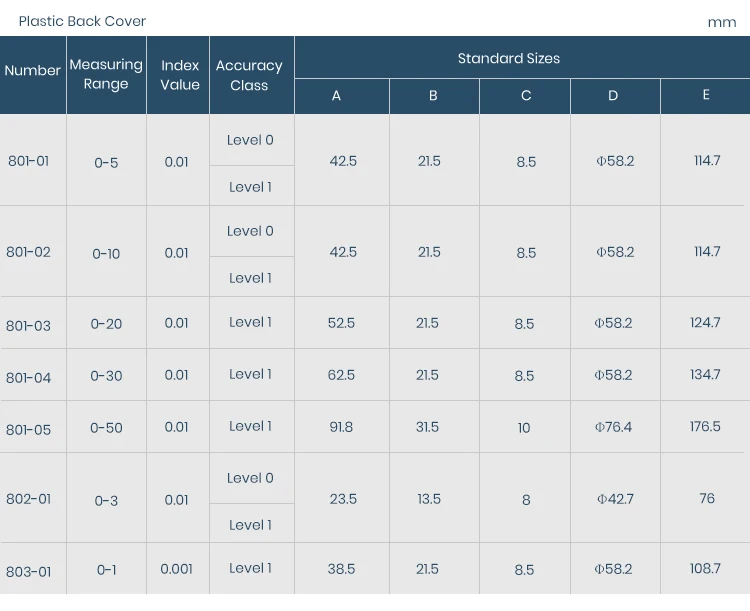Click the Φ42.7 cell in column D
The height and width of the screenshot is (611, 750).
[x=615, y=499]
